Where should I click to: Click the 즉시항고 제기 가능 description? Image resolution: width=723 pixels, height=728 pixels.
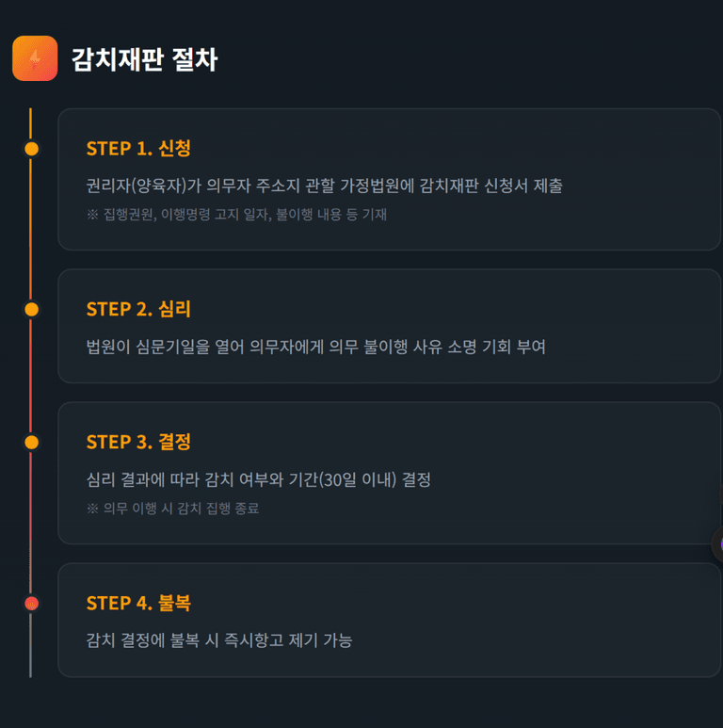coord(219,640)
